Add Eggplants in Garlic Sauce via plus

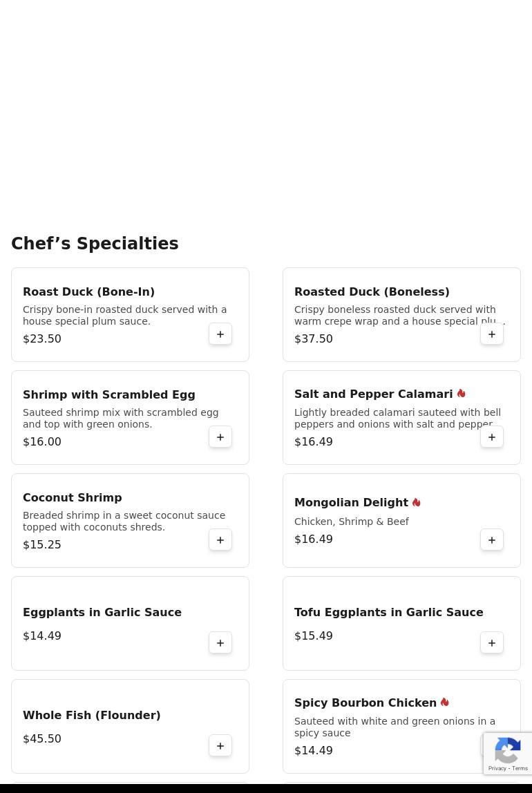220,643
